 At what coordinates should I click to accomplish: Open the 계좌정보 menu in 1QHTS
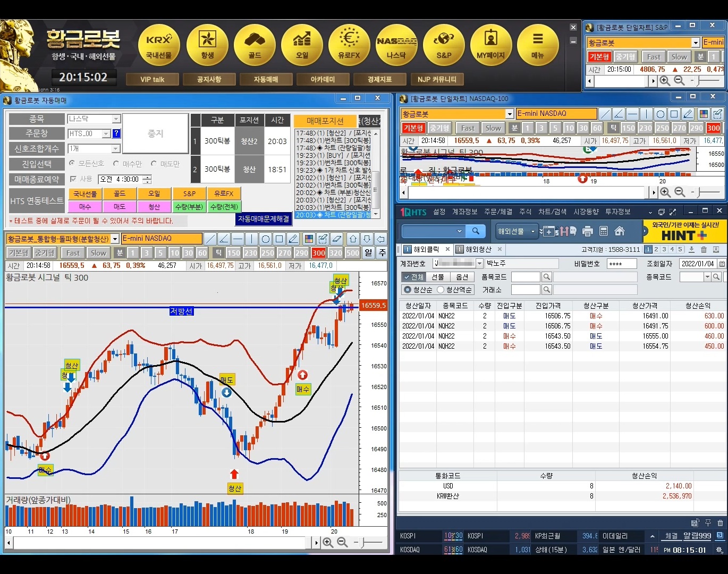click(x=465, y=212)
